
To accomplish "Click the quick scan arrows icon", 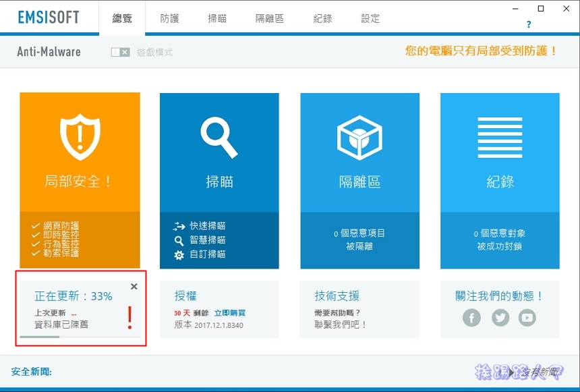I will [179, 226].
